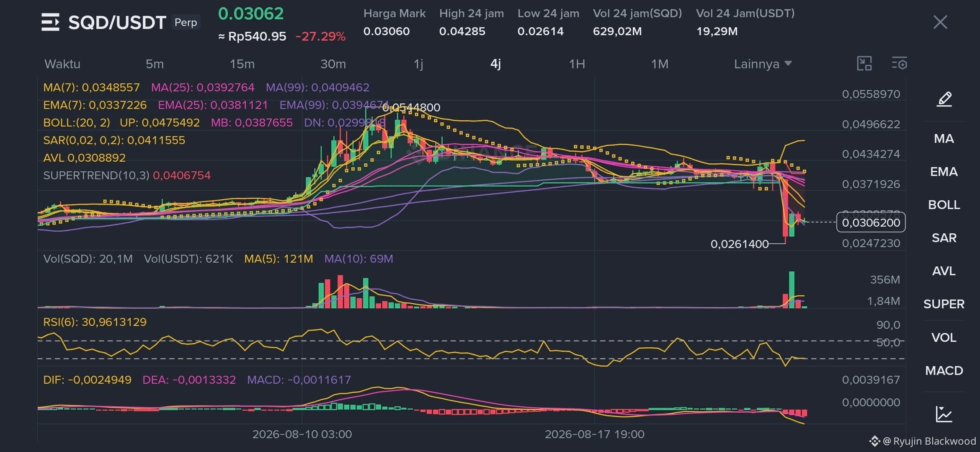
Task: Toggle the MACD sub-indicator
Action: 944,371
